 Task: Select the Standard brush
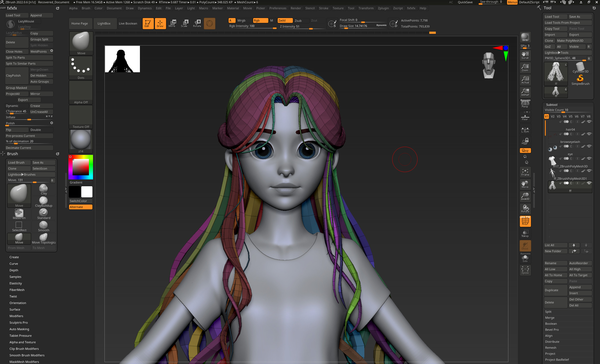pos(44,214)
